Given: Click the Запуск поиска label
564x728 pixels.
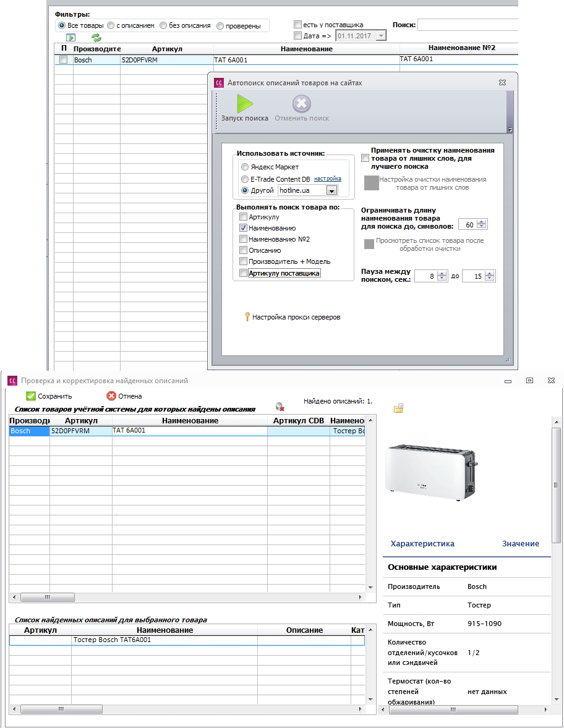Looking at the screenshot, I should pos(245,119).
